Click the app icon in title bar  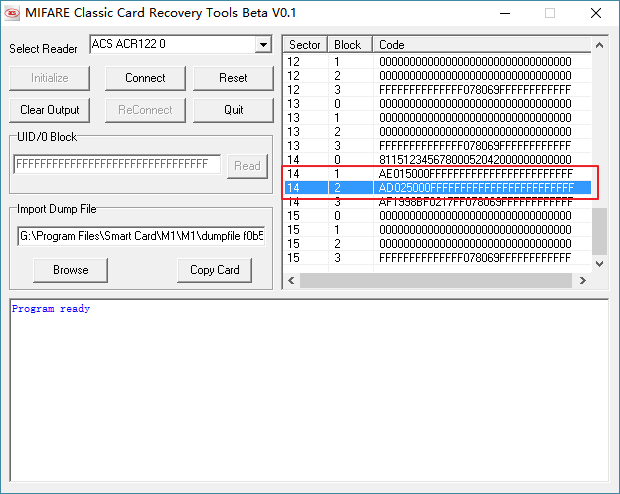(x=14, y=14)
